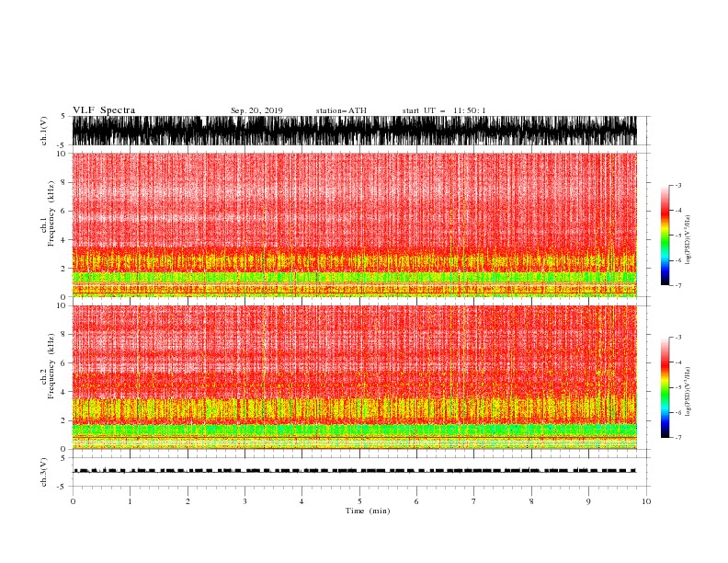The width and height of the screenshot is (728, 563).
Task: Click the "5" tick on ch.3(V) axis
Action: (x=63, y=457)
